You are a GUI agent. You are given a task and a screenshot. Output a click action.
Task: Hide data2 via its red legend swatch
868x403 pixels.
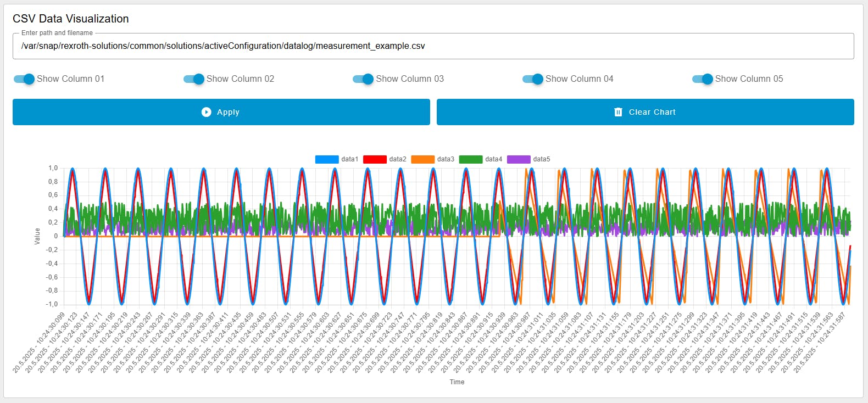[x=375, y=159]
